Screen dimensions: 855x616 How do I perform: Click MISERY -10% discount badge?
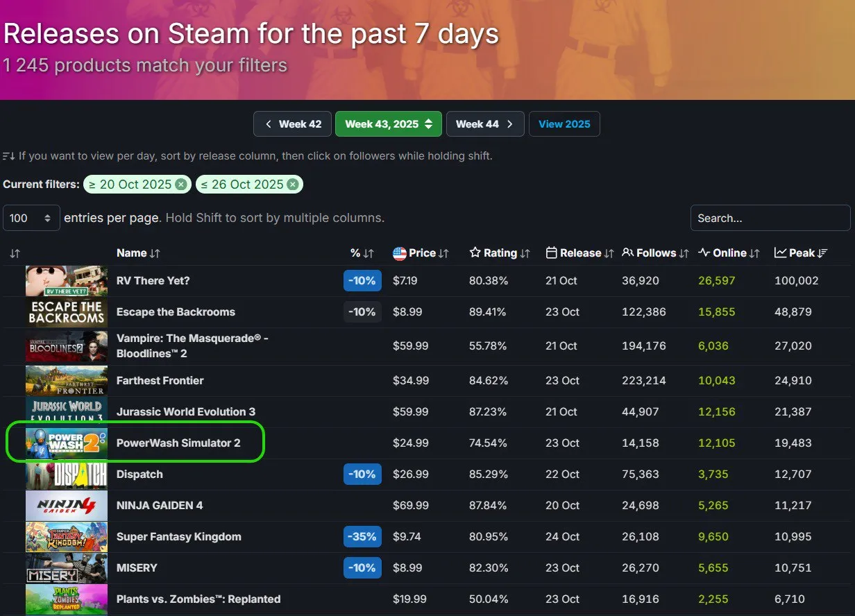(x=362, y=568)
